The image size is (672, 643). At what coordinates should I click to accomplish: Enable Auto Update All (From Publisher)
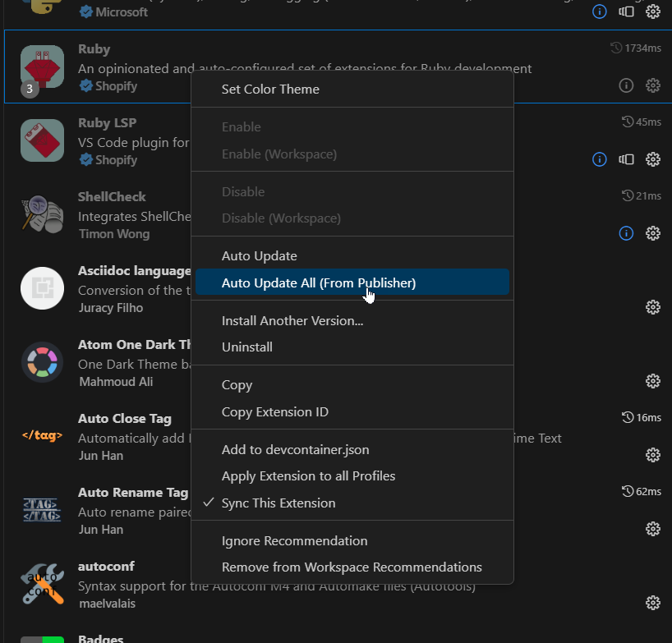[318, 282]
